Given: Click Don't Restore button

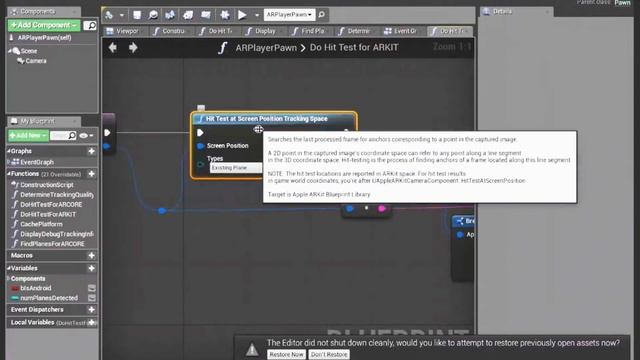Looking at the screenshot, I should point(329,354).
